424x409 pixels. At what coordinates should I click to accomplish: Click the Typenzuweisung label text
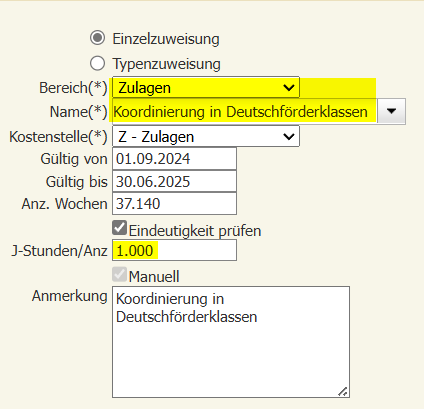pyautogui.click(x=166, y=64)
